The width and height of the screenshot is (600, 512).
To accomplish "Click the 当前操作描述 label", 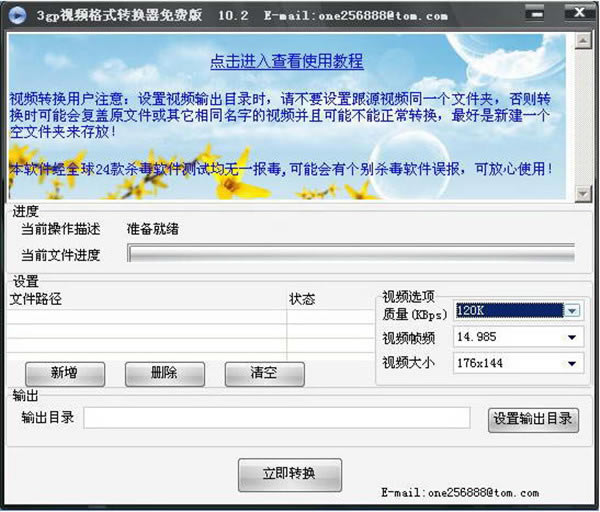I will tap(60, 229).
